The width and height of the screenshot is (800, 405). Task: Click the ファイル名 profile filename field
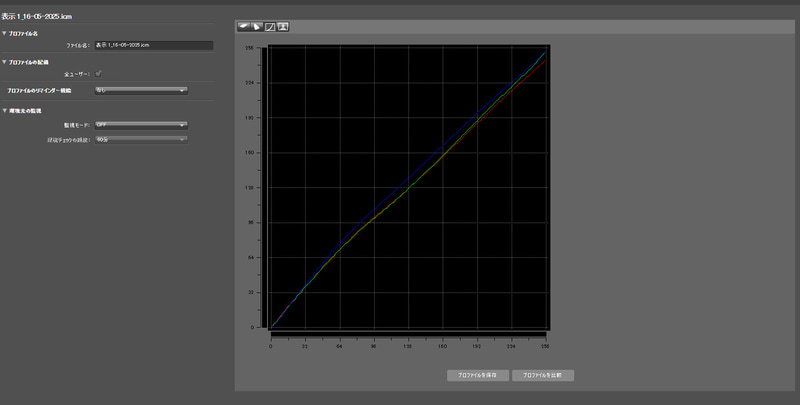click(154, 45)
